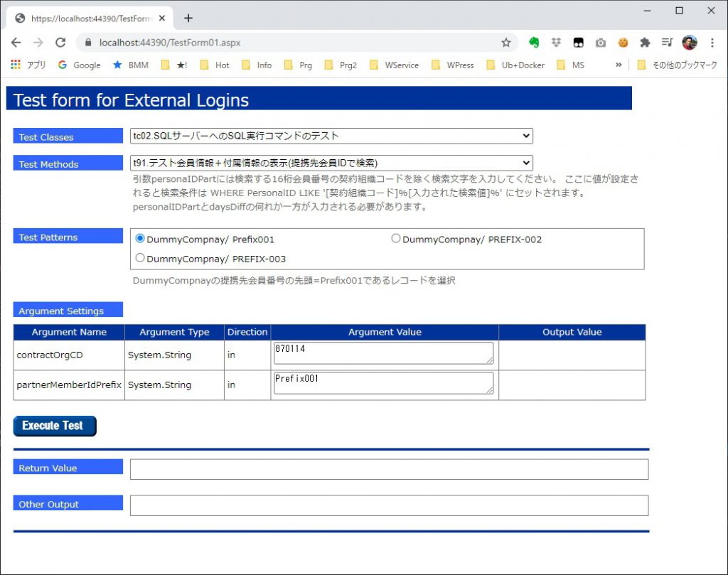Open the その他のブックマーク folder

(678, 65)
